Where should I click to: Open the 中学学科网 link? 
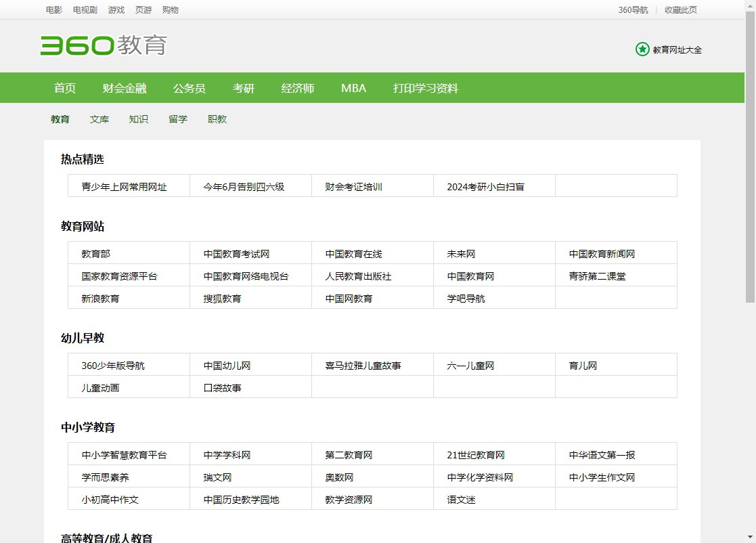pos(227,455)
